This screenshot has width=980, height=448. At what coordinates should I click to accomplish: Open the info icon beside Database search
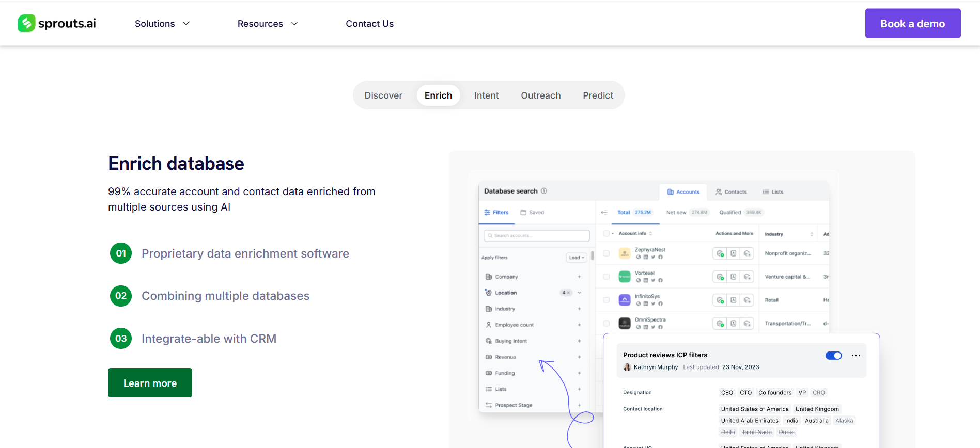click(544, 191)
